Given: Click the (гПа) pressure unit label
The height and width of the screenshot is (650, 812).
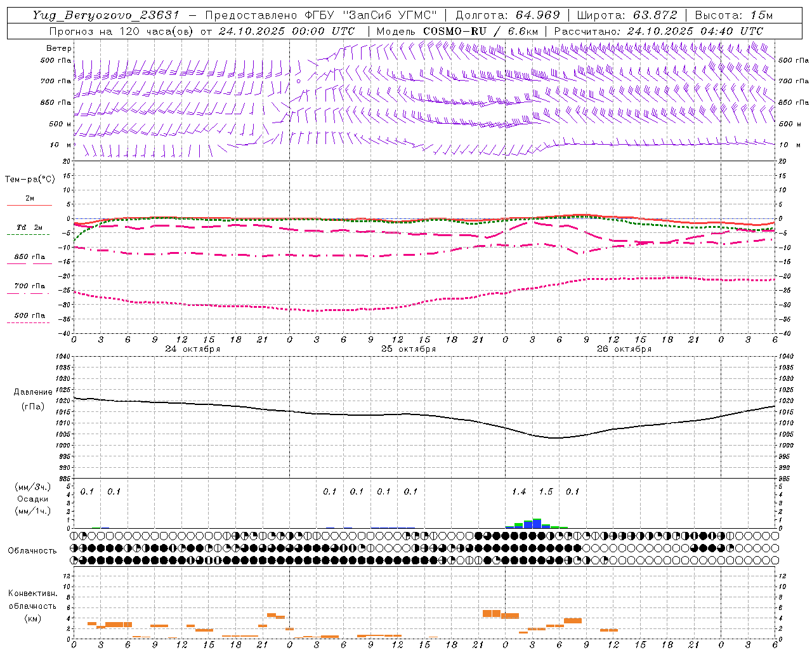Looking at the screenshot, I should point(33,406).
